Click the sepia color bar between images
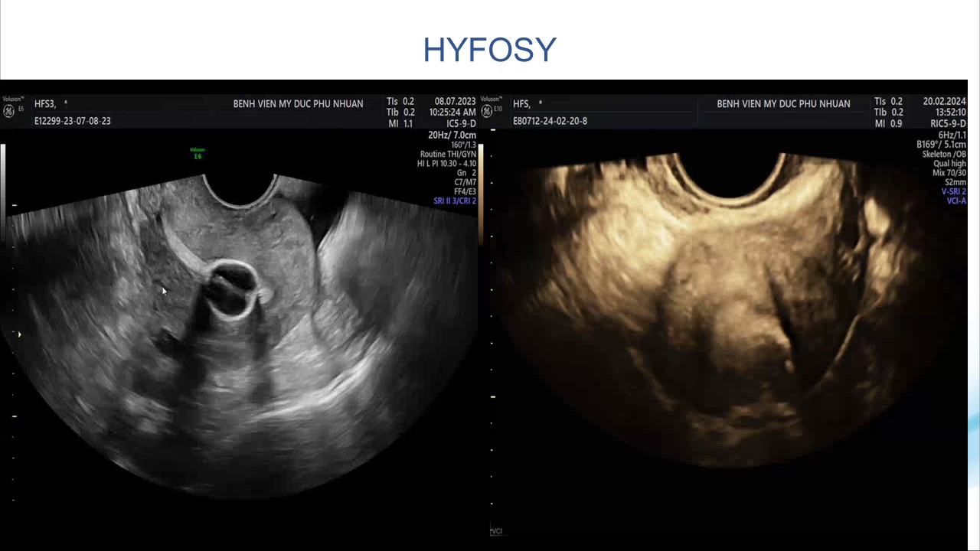This screenshot has height=551, width=980. coord(481,191)
